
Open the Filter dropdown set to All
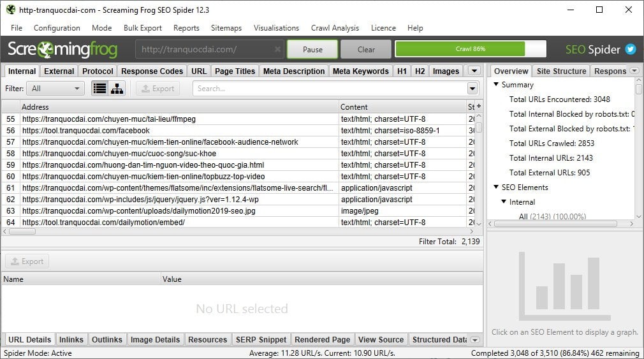tap(57, 89)
